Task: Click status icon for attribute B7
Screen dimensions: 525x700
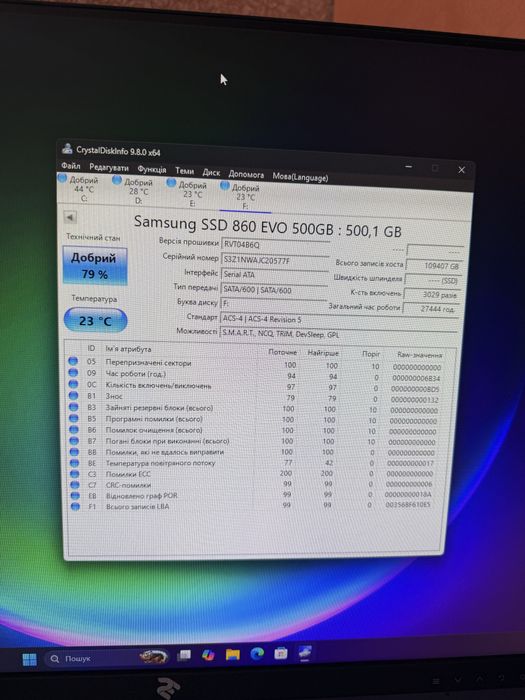Action: [x=74, y=441]
